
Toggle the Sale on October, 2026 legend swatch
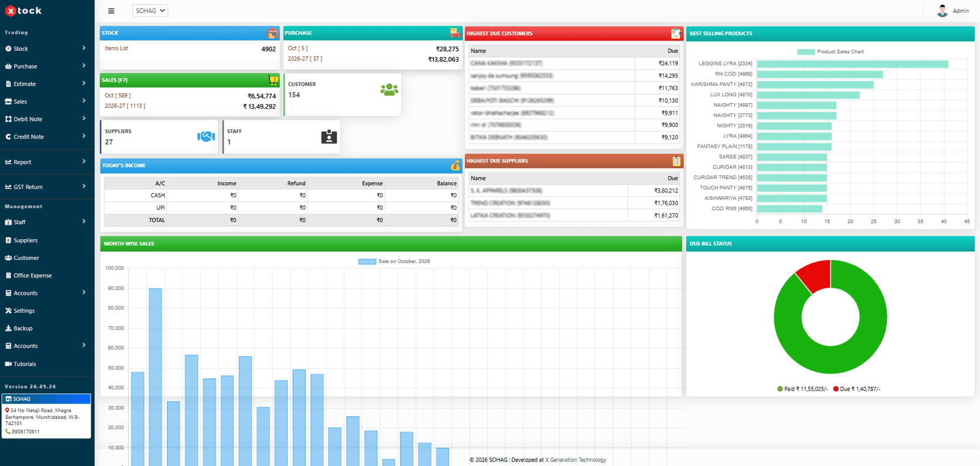[x=367, y=262]
